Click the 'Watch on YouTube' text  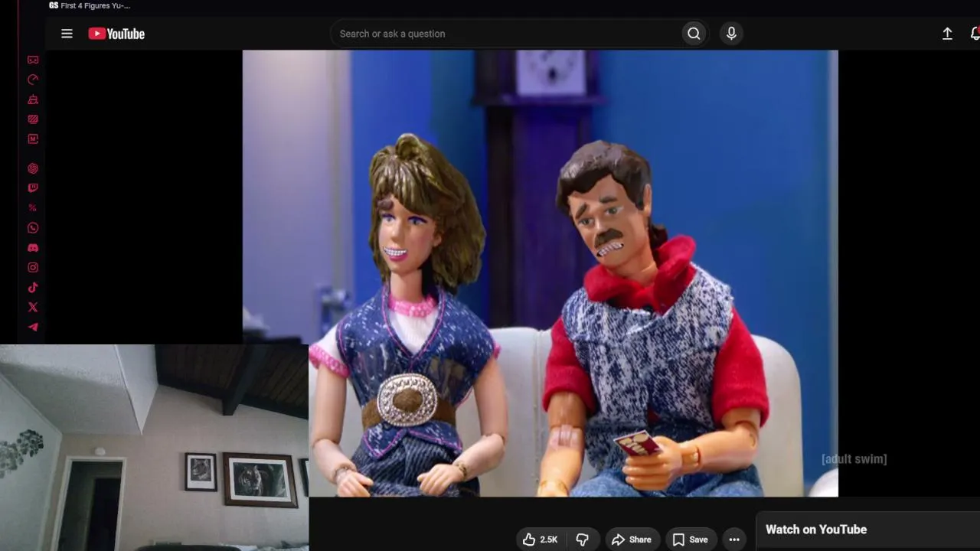[x=816, y=530]
